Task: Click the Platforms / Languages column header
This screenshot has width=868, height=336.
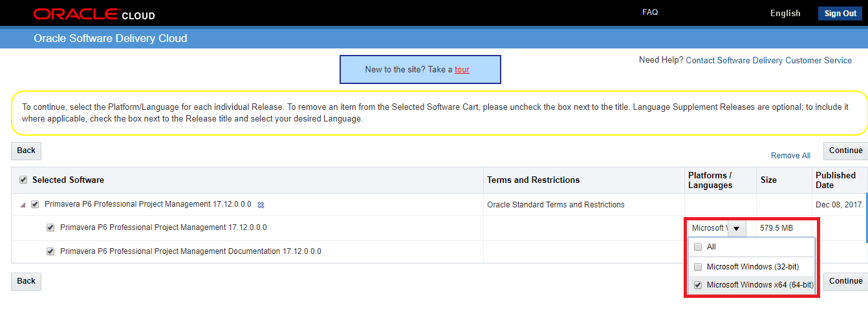Action: click(x=710, y=180)
